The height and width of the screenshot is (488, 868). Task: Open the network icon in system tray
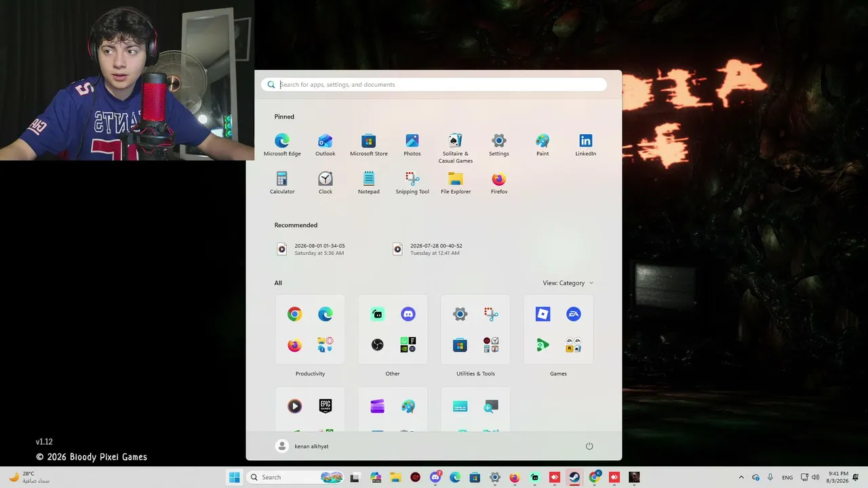804,477
